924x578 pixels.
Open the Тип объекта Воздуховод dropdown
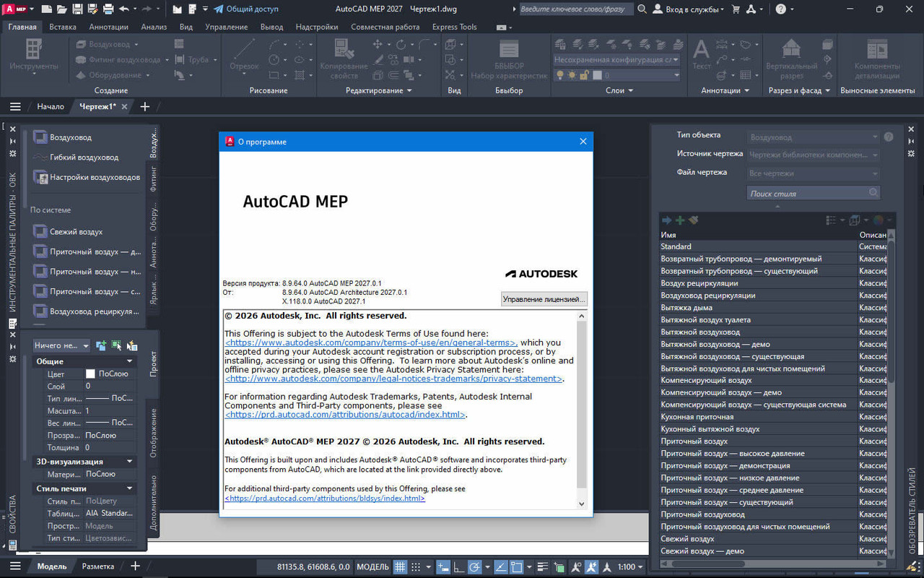814,137
